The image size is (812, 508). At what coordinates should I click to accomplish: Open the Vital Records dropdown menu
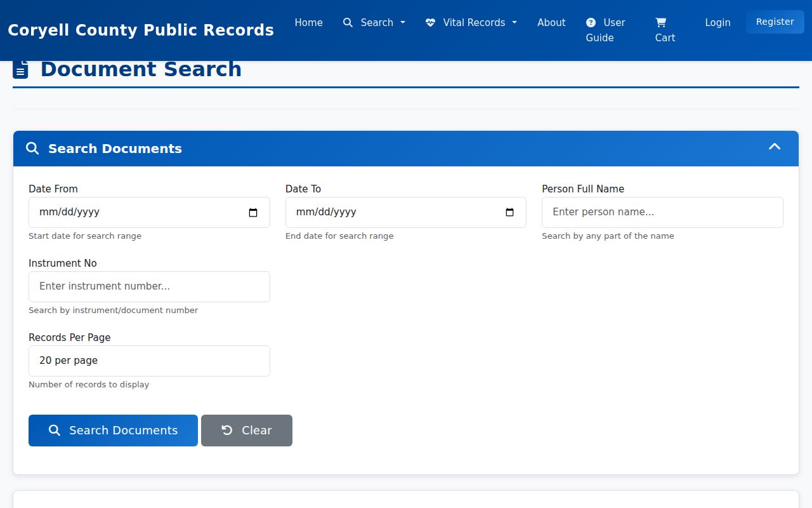tap(471, 23)
